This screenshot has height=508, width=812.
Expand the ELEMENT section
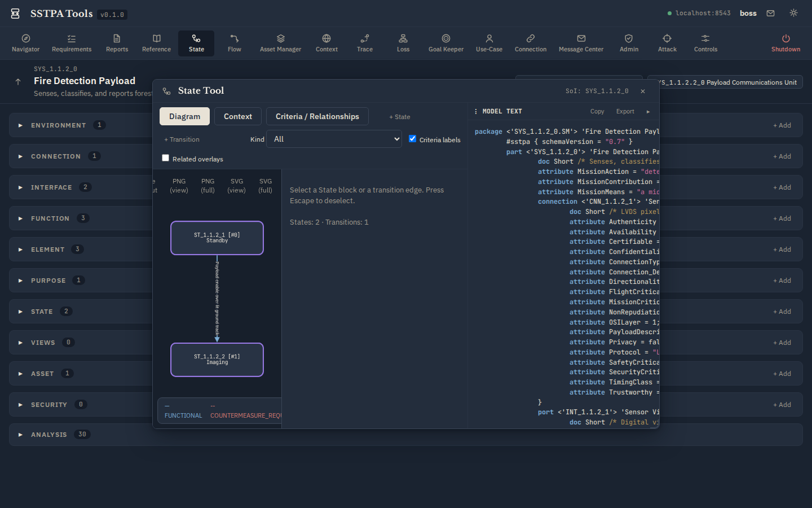pyautogui.click(x=20, y=249)
